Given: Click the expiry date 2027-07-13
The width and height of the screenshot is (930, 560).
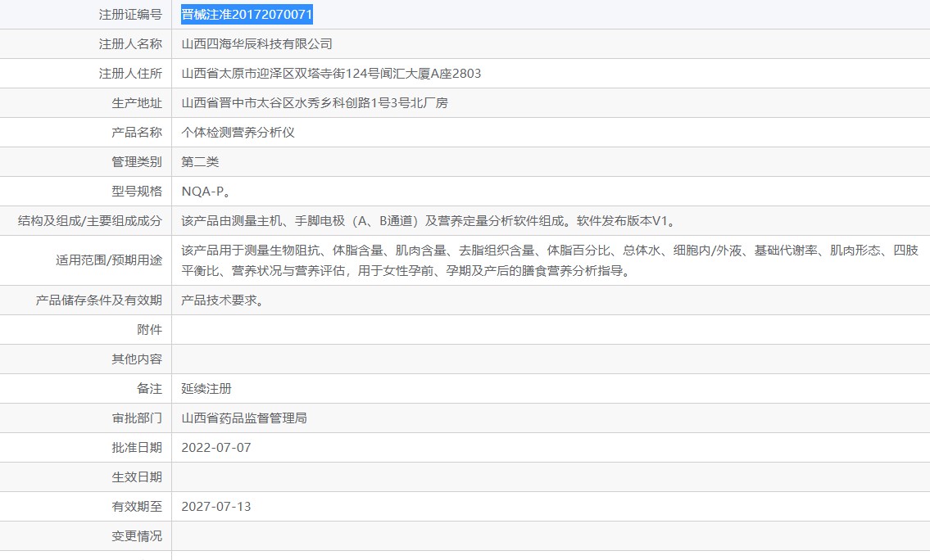Looking at the screenshot, I should pyautogui.click(x=216, y=507).
